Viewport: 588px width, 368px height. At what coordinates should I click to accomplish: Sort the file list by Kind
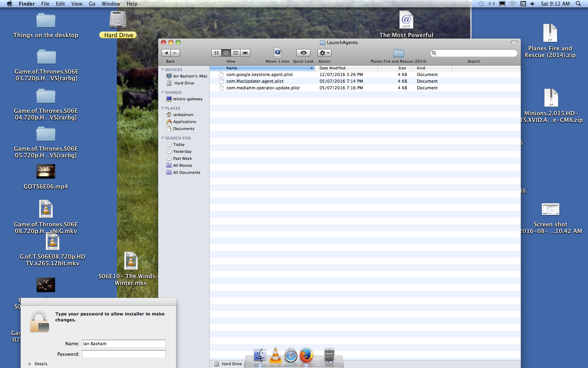(432, 68)
